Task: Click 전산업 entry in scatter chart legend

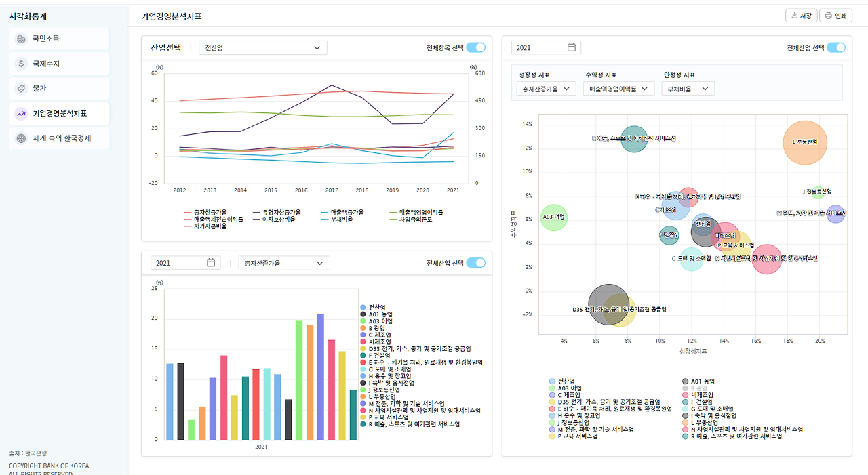Action: coord(561,381)
